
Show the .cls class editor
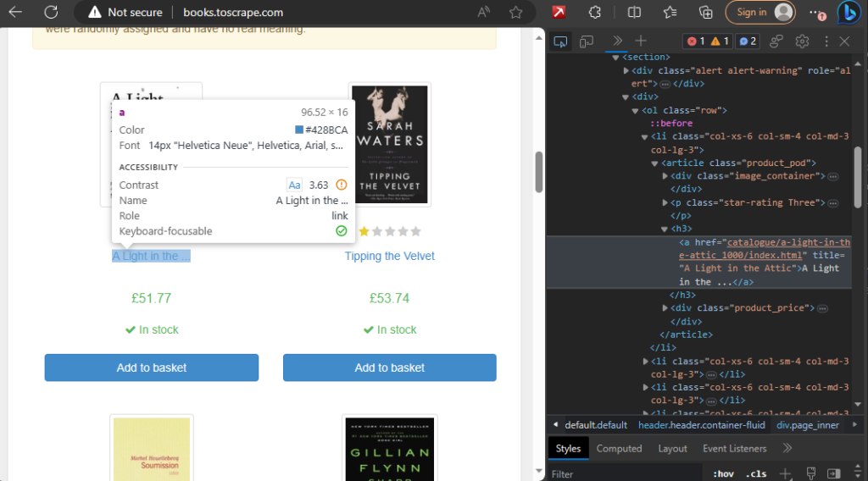pos(756,474)
